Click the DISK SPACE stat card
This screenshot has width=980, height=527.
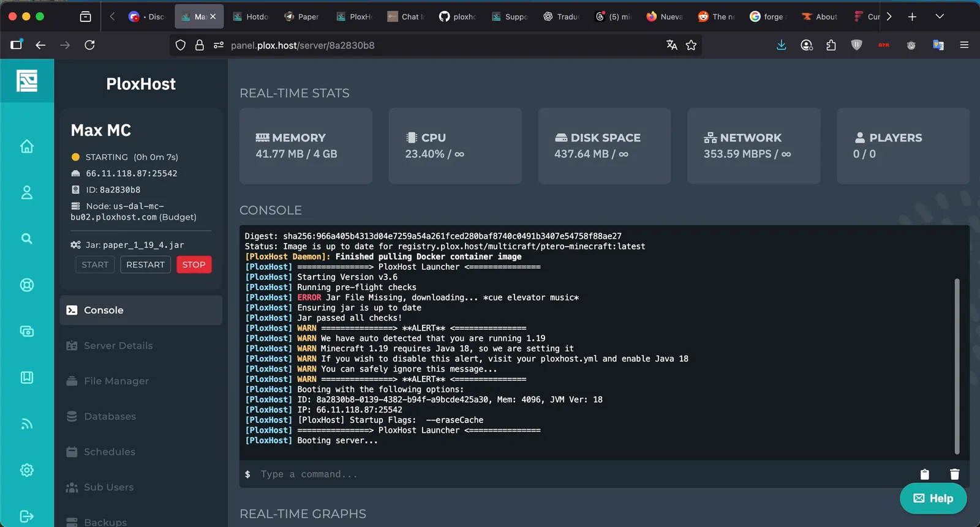(605, 146)
